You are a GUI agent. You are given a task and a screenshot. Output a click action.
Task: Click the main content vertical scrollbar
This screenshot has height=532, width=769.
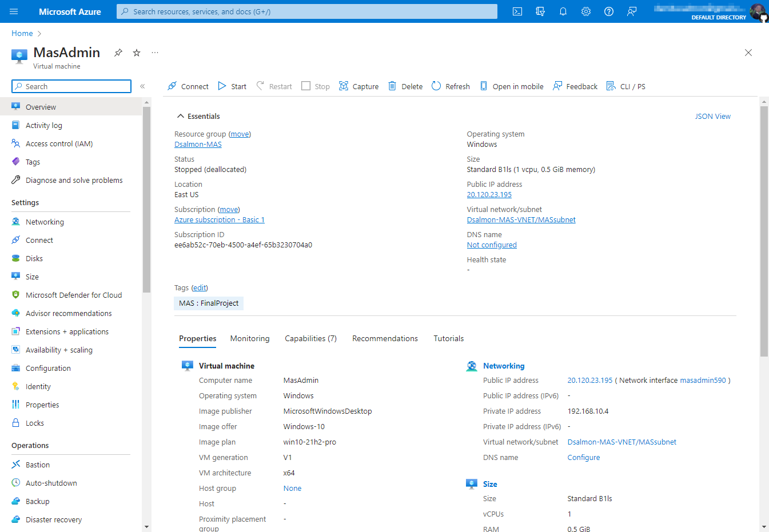coord(764,231)
